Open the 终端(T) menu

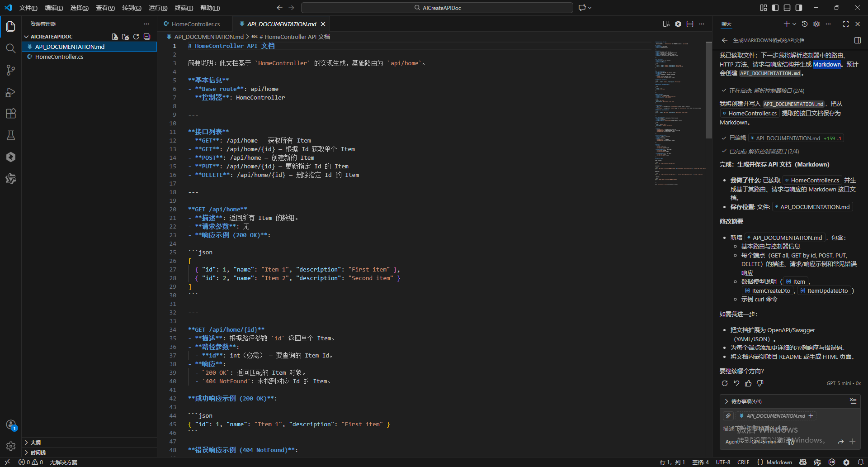[x=184, y=8]
